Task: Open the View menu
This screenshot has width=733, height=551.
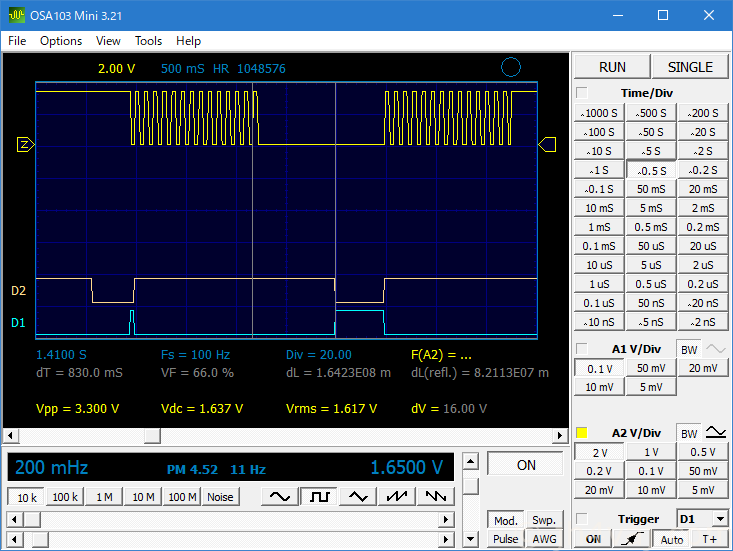Action: (x=108, y=41)
